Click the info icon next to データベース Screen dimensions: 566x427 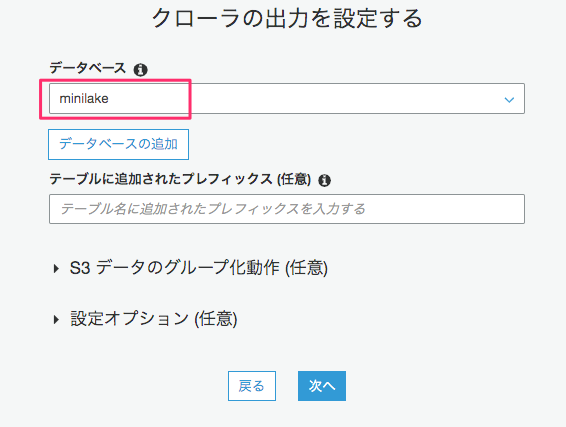pos(140,70)
